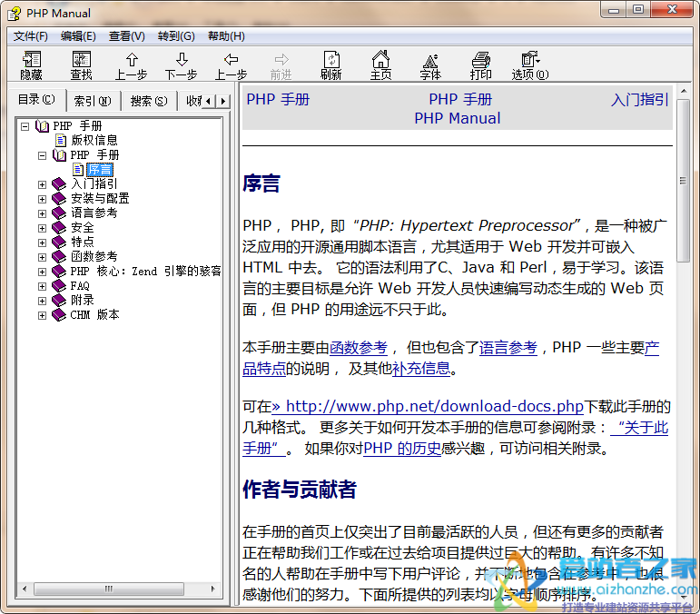
Task: Open the 编辑(E) menu
Action: point(79,36)
